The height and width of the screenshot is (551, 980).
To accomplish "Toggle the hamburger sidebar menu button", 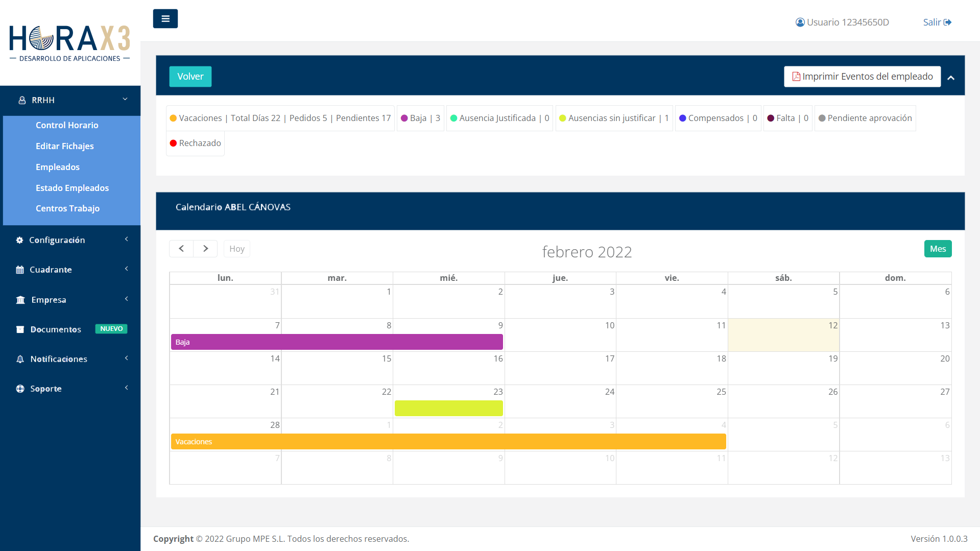I will click(x=165, y=19).
